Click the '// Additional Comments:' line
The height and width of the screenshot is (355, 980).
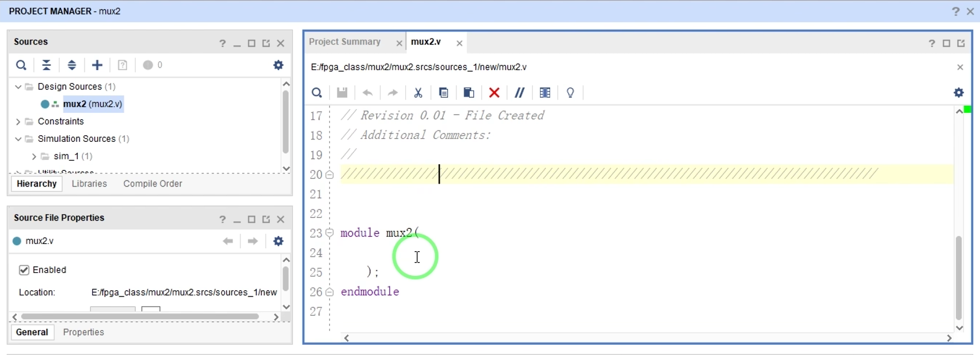pos(416,135)
